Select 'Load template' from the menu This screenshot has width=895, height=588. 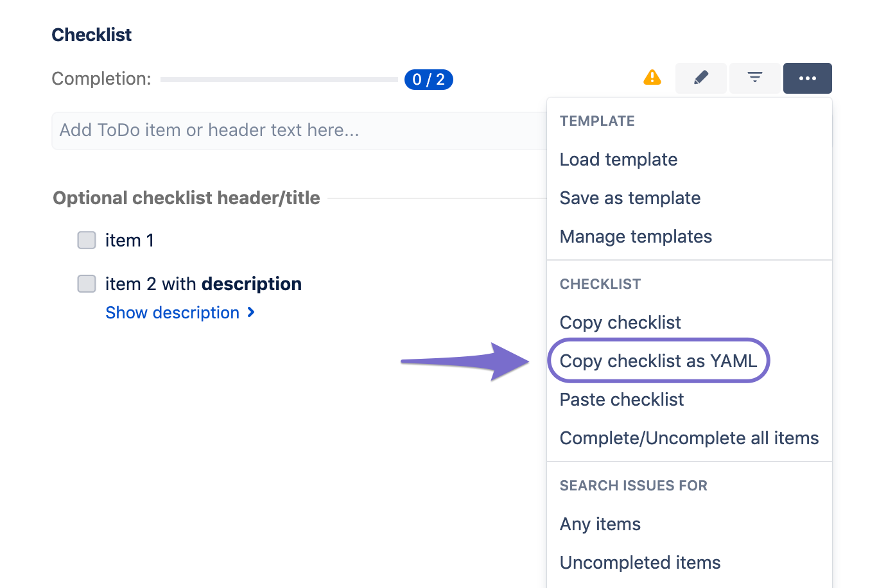(x=618, y=159)
